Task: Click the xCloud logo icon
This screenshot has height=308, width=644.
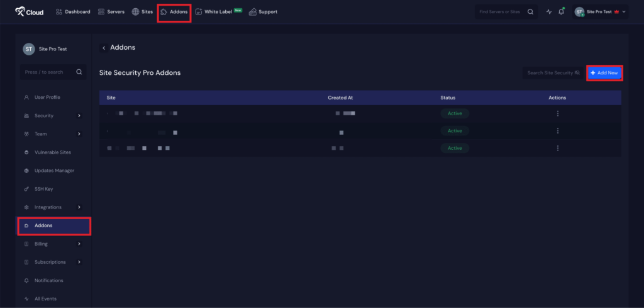Action: click(x=21, y=11)
